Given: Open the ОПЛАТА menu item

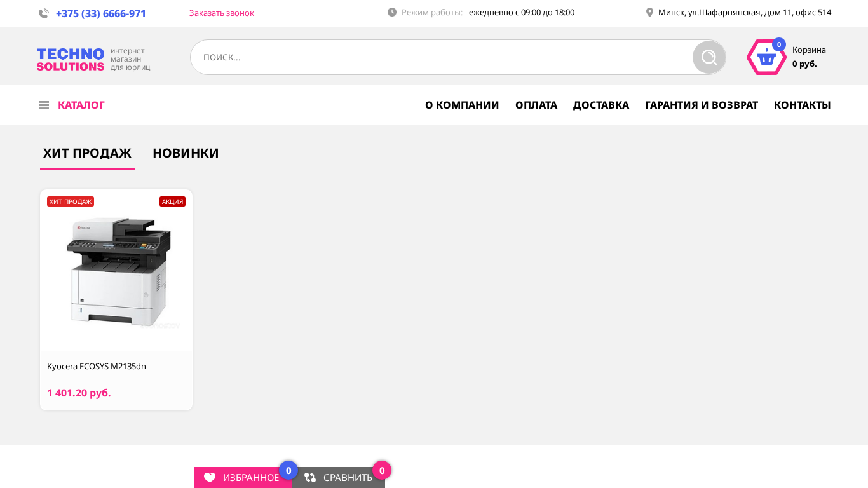Looking at the screenshot, I should pos(536,105).
